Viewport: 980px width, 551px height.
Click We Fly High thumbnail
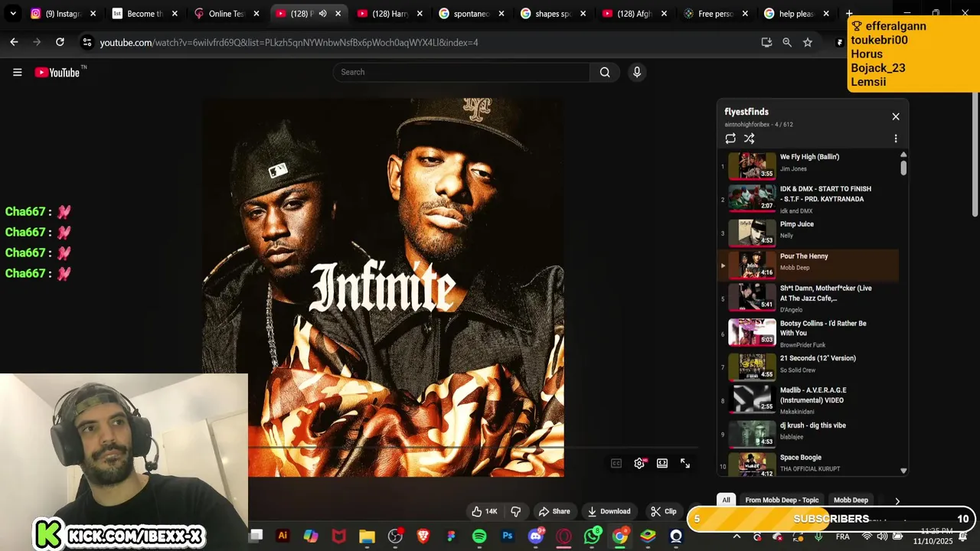click(x=752, y=165)
